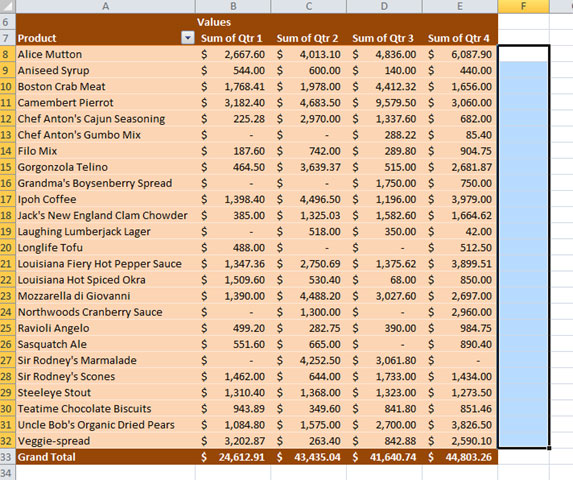Select Chef Anton's Cajun Seasoning cell
Screen dimensions: 573x480
[106, 119]
